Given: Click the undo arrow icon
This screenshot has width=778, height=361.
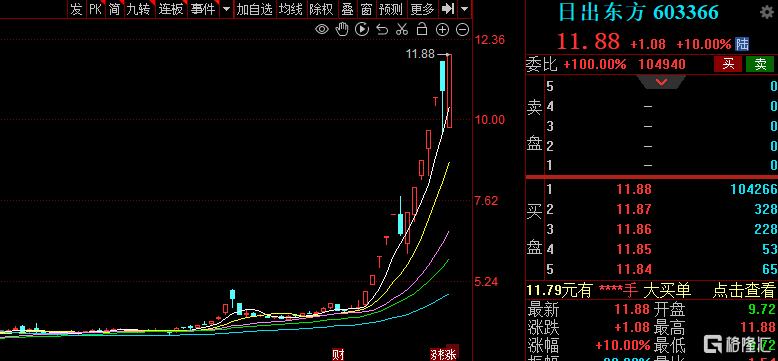Looking at the screenshot, I should tap(382, 30).
